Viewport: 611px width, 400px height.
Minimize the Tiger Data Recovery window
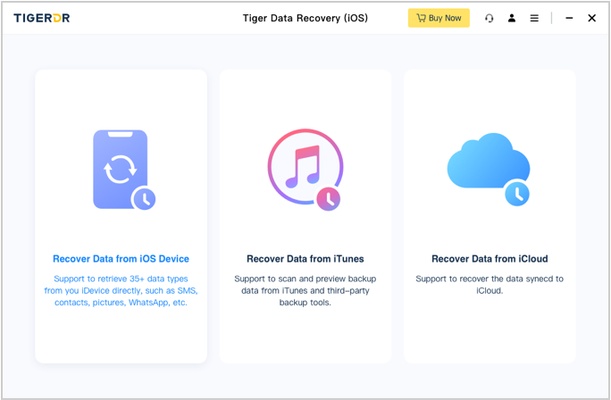point(569,18)
